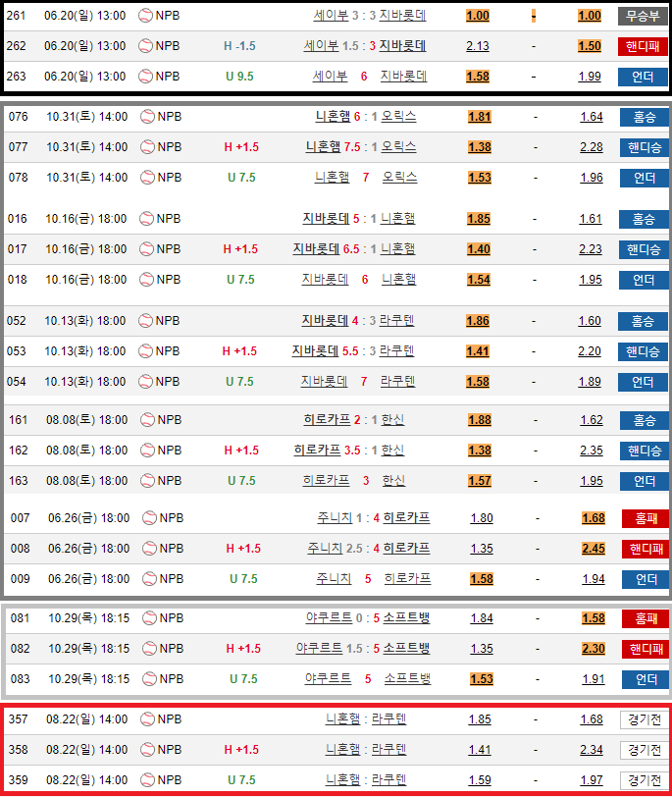Click the gray 무승부 button in row 261

point(644,16)
